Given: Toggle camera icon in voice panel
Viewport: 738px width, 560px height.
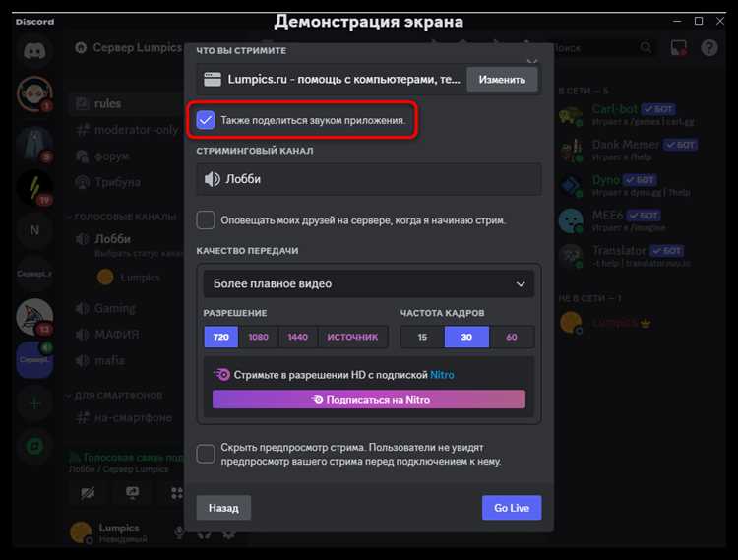Looking at the screenshot, I should [88, 493].
